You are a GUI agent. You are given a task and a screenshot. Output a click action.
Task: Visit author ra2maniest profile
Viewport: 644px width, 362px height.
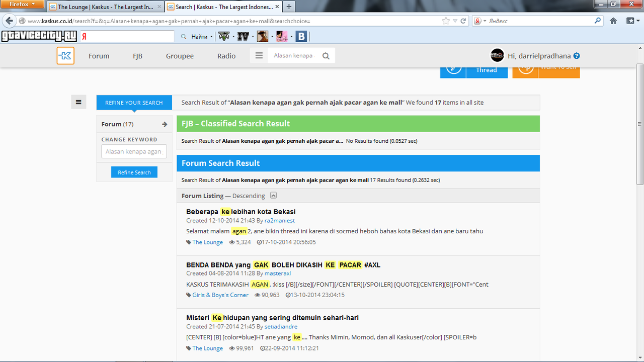(x=280, y=221)
